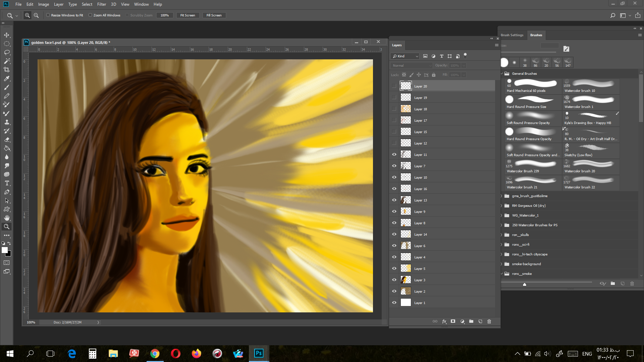Open Photoshop in Windows taskbar

tap(259, 353)
